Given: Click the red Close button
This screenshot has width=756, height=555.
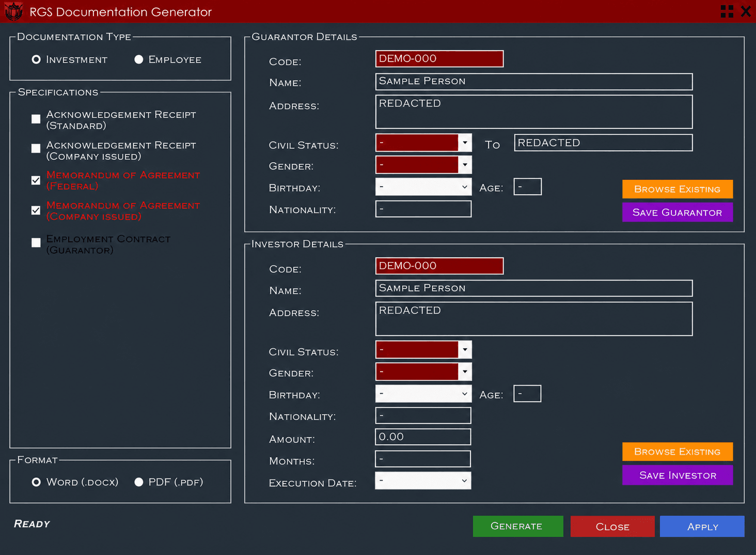Looking at the screenshot, I should coord(612,527).
